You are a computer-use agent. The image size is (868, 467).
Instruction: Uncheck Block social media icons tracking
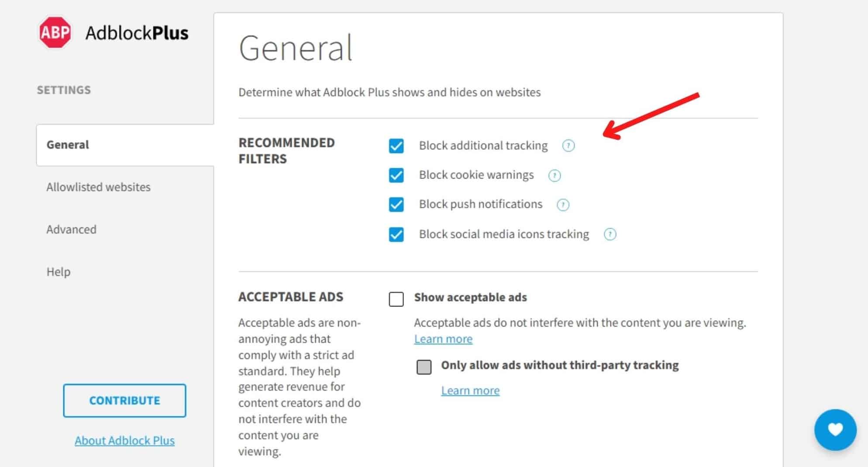tap(396, 234)
